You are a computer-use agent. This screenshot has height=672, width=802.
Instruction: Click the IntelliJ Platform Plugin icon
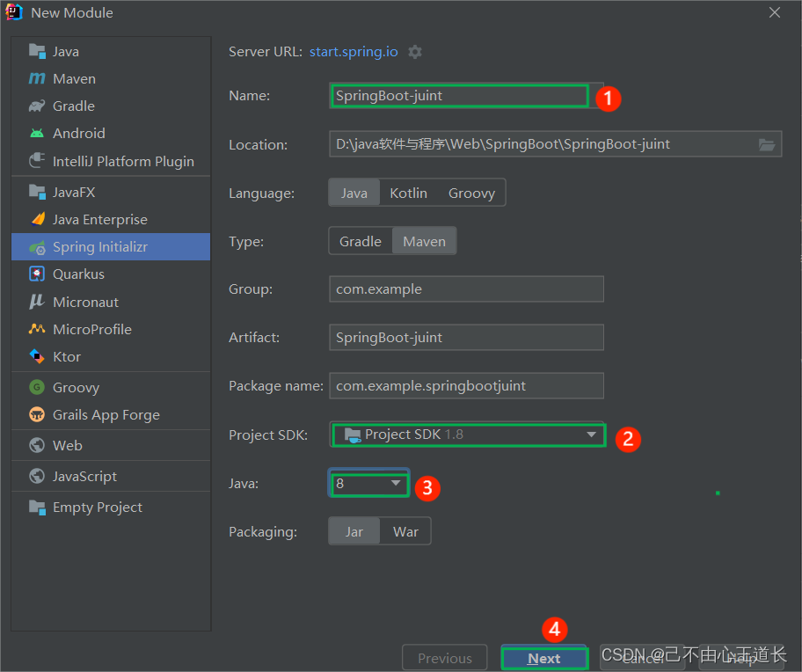[37, 161]
